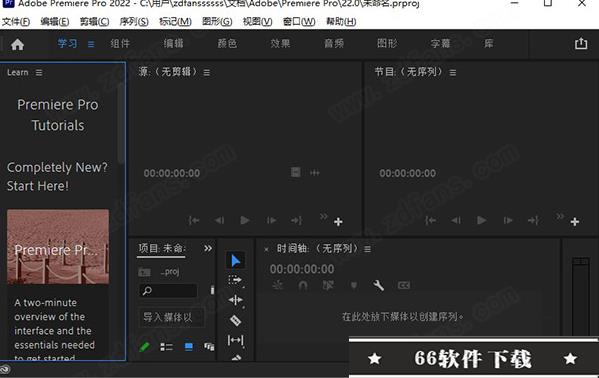Play the Source monitor
Image resolution: width=599 pixels, height=378 pixels.
point(245,221)
